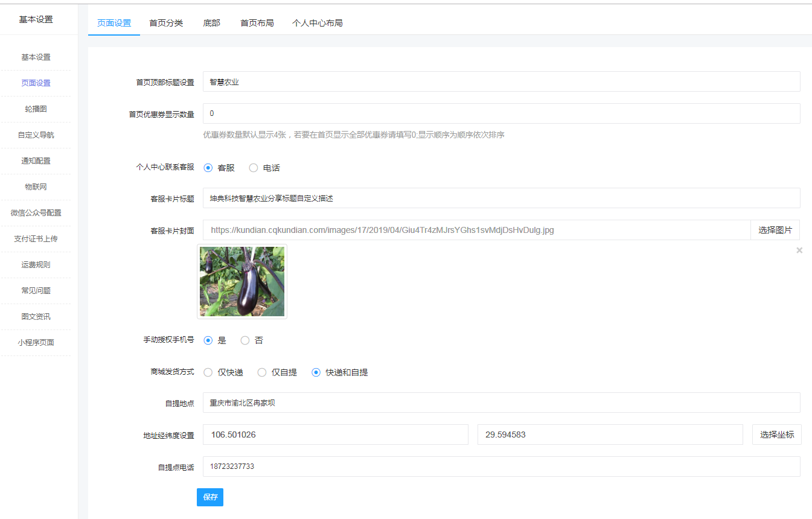Open 基本设置 in the sidebar list
The width and height of the screenshot is (812, 519).
coord(36,57)
